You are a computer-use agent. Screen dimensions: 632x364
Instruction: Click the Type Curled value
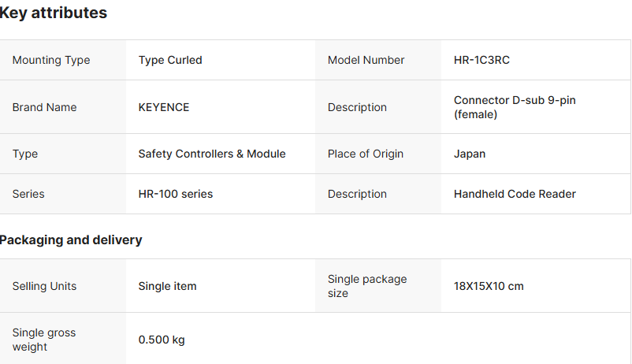pos(170,60)
